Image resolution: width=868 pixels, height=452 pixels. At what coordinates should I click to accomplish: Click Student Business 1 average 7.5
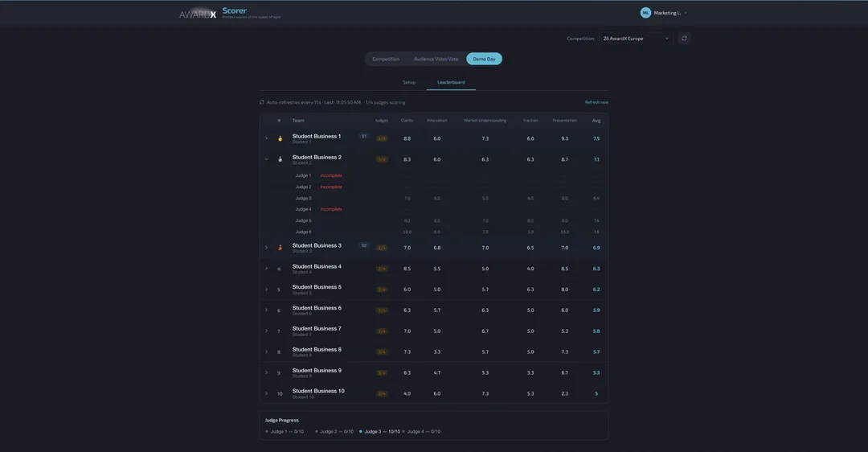(x=596, y=138)
